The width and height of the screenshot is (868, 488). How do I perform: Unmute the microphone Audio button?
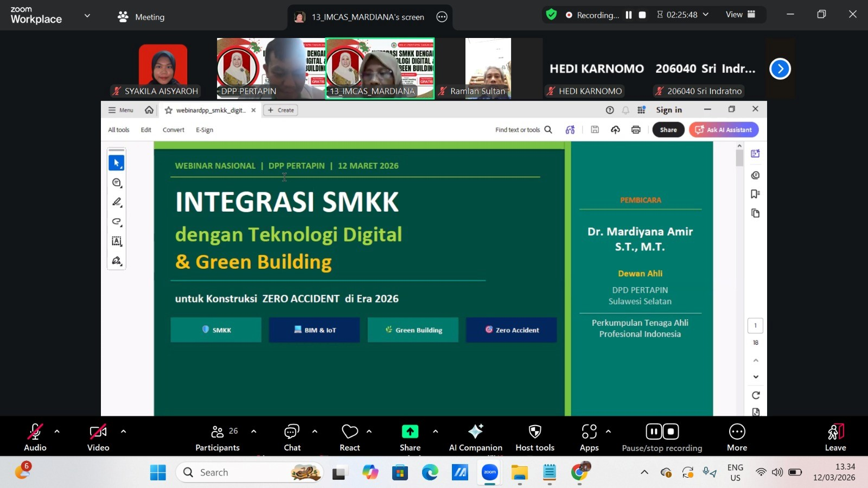pos(35,437)
